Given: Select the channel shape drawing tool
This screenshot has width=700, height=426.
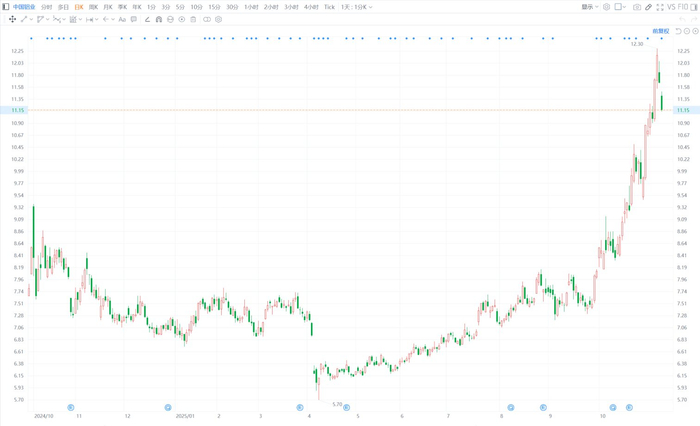Looking at the screenshot, I should point(40,19).
